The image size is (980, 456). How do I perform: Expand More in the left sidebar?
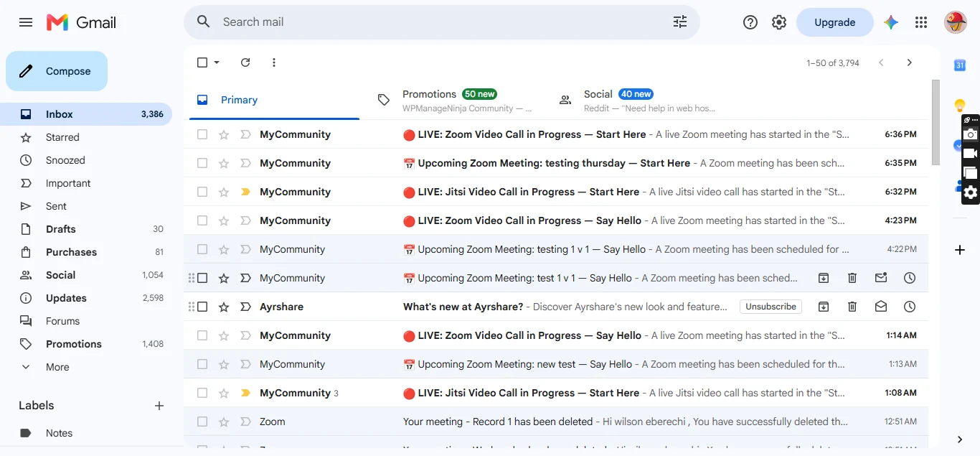pyautogui.click(x=57, y=367)
